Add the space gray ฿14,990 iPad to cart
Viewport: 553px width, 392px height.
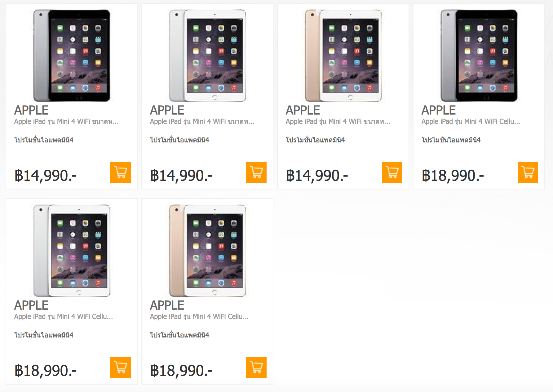[120, 172]
